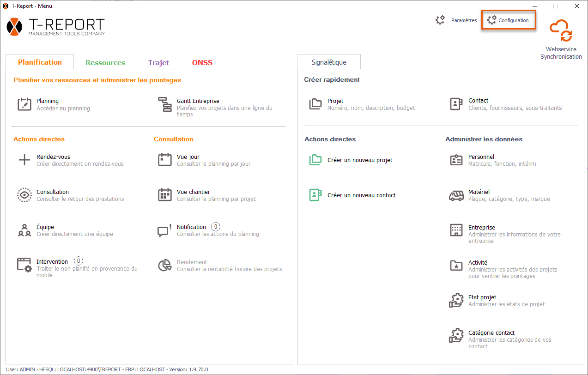
Task: Click the Équipe people icon
Action: [24, 230]
